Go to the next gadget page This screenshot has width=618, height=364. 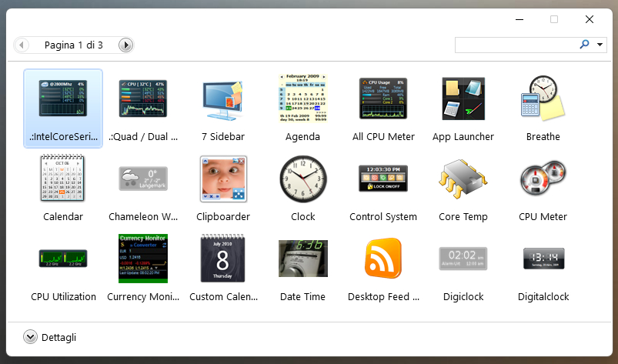tap(125, 45)
